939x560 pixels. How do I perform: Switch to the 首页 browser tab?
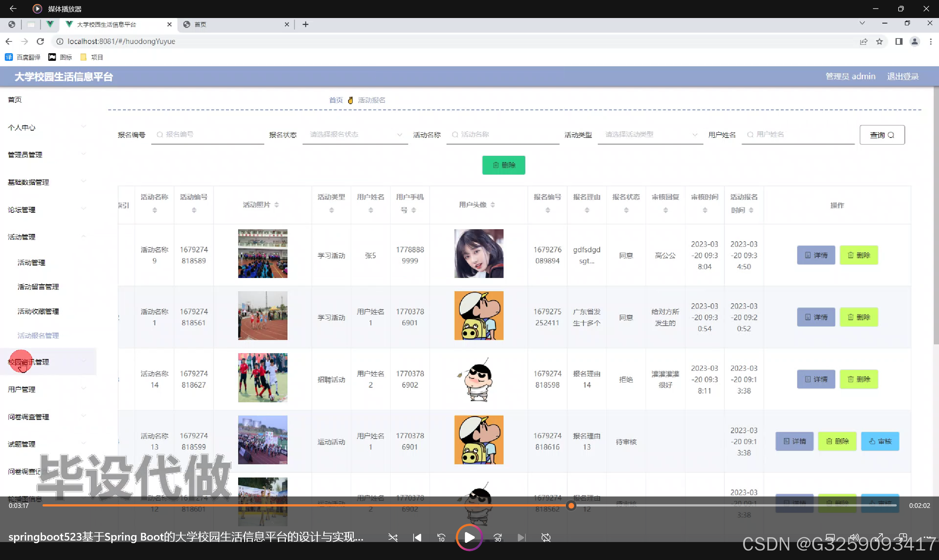[234, 25]
